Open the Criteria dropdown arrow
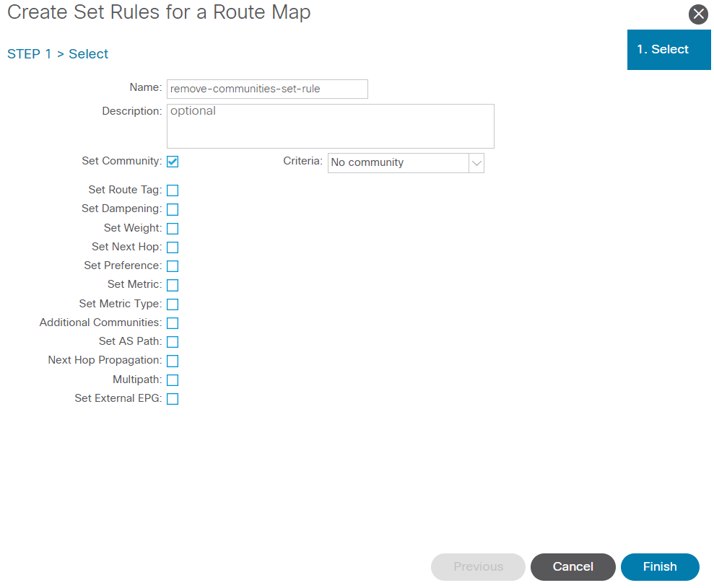This screenshot has height=588, width=714. [x=476, y=163]
